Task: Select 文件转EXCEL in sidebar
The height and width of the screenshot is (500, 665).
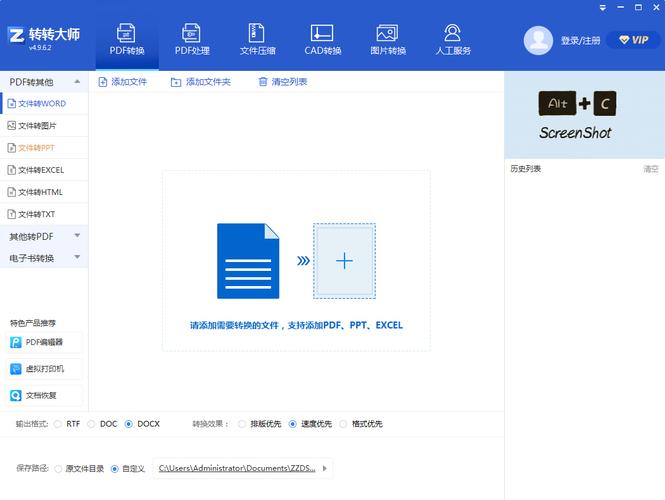Action: 44,170
